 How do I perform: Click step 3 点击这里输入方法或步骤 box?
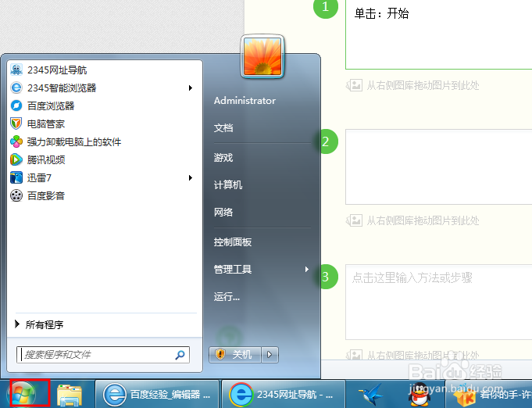(x=439, y=302)
